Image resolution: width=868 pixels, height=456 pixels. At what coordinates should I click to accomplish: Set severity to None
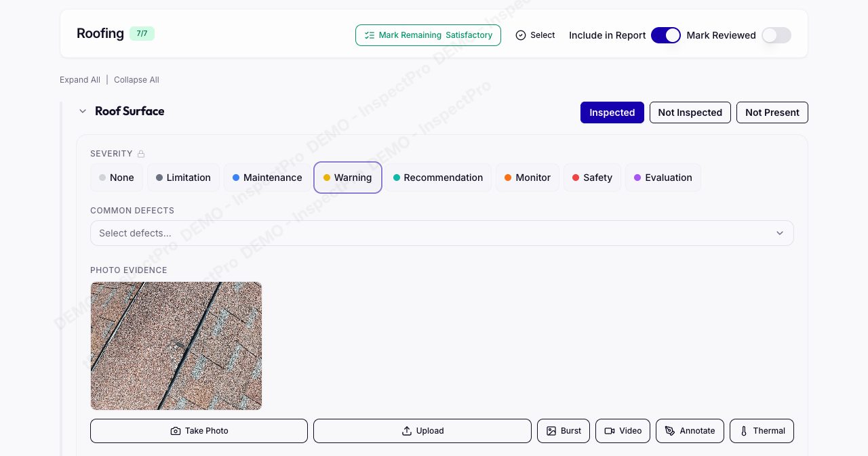pos(117,178)
